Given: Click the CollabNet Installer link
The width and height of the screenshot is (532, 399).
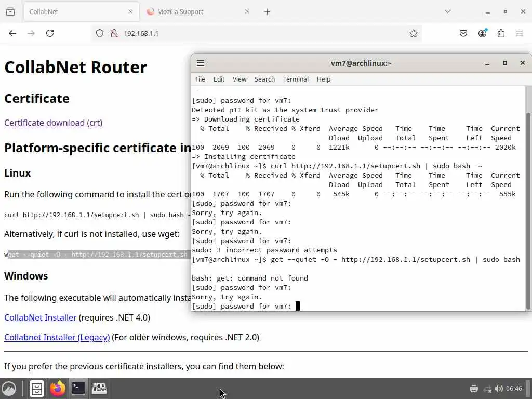Looking at the screenshot, I should click(41, 317).
